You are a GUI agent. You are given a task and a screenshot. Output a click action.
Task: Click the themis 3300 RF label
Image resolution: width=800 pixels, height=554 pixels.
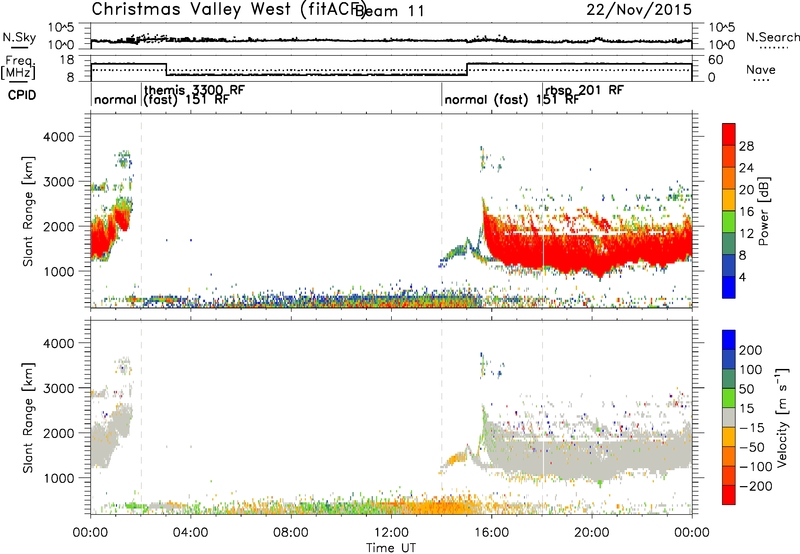point(194,90)
